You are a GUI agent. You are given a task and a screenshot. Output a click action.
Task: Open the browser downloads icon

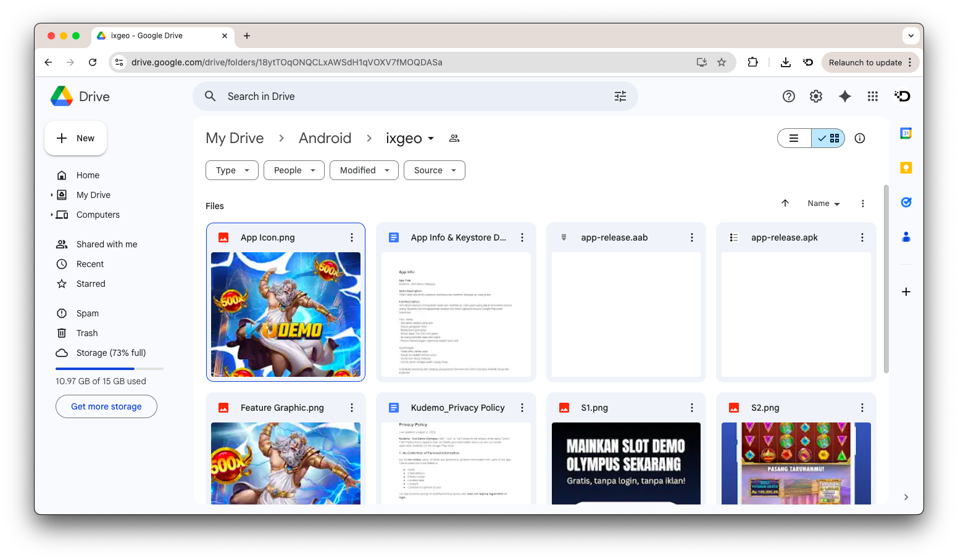pos(786,62)
